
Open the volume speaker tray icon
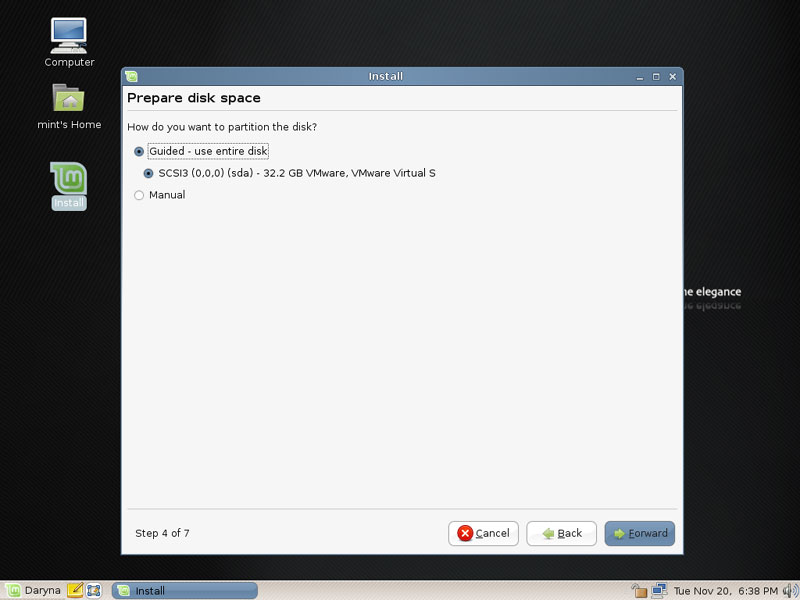[x=790, y=591]
